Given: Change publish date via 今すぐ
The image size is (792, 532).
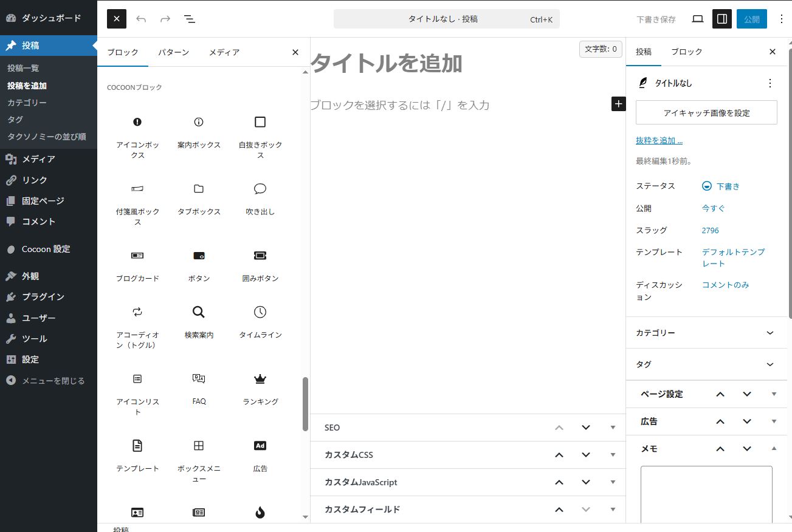Looking at the screenshot, I should pos(714,208).
